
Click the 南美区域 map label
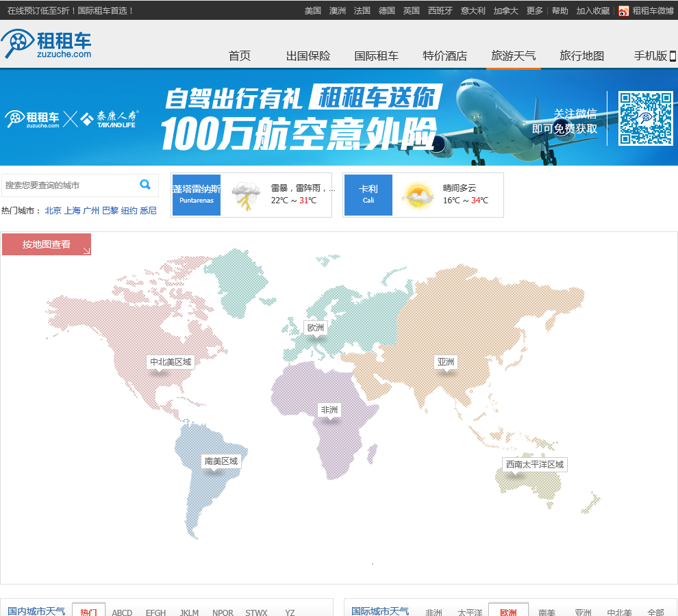221,461
